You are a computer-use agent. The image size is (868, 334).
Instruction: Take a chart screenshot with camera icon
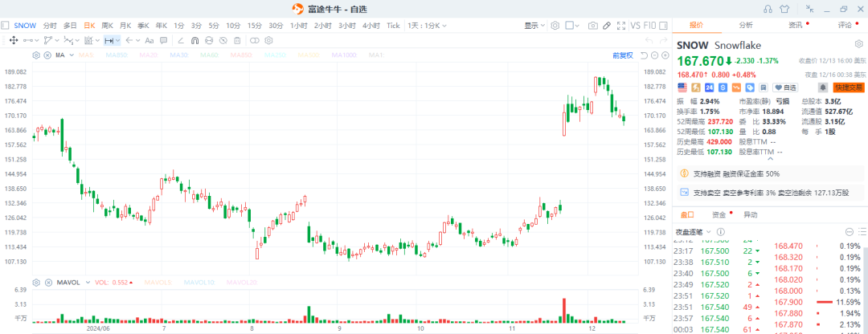593,25
